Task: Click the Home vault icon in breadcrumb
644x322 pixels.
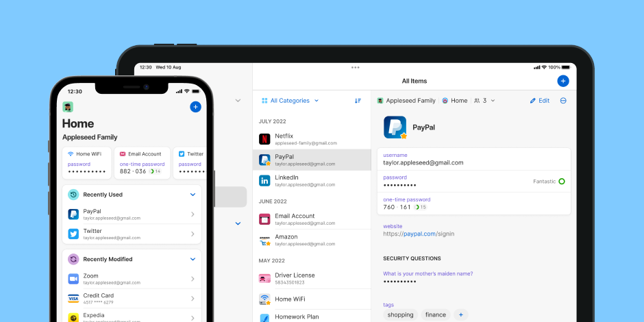Action: [x=445, y=101]
